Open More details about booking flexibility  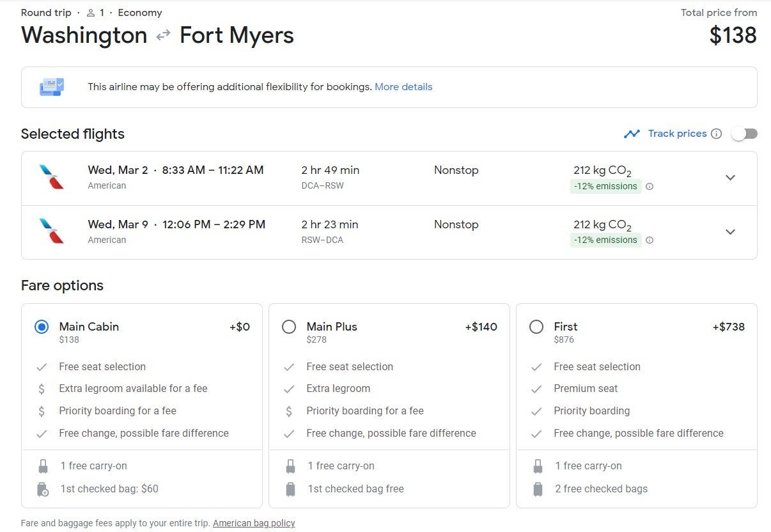point(403,87)
